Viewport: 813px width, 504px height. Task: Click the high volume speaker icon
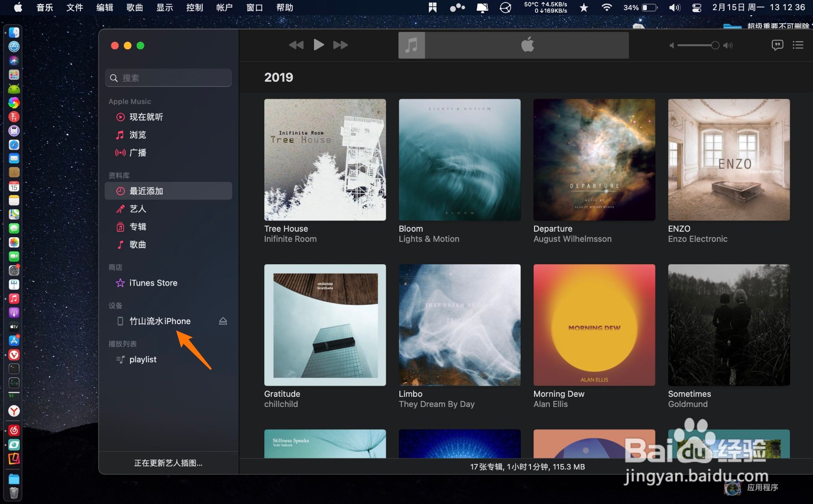click(x=728, y=45)
